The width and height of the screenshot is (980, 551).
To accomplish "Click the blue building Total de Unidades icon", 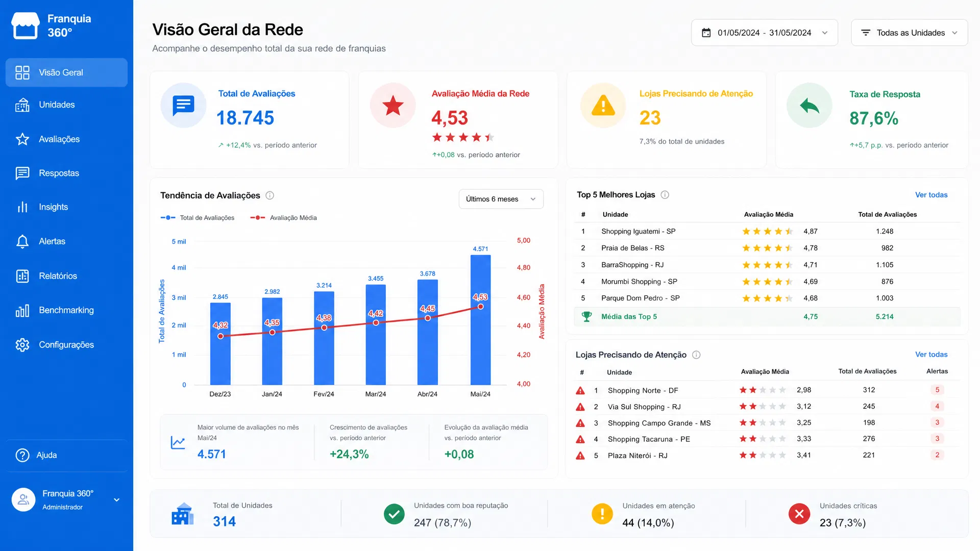I will point(183,514).
